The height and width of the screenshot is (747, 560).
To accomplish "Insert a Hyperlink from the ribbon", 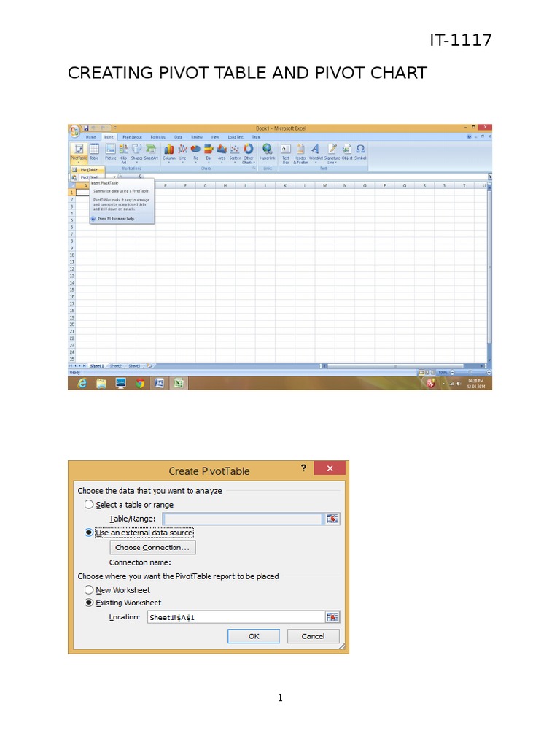I will [x=268, y=152].
